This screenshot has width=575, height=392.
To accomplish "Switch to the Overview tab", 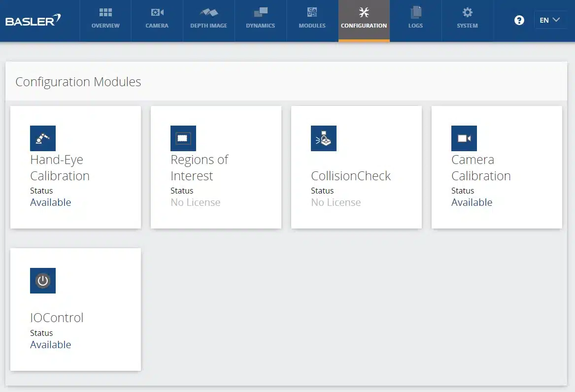I will pos(105,19).
